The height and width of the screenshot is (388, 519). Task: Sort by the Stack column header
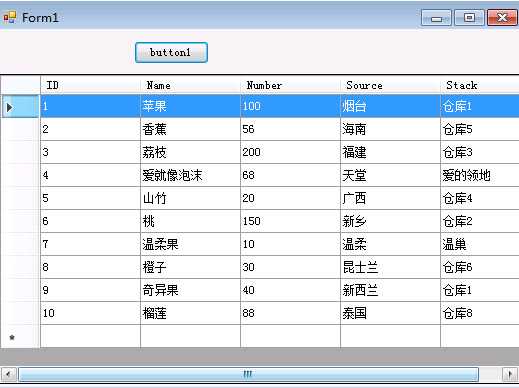click(480, 85)
